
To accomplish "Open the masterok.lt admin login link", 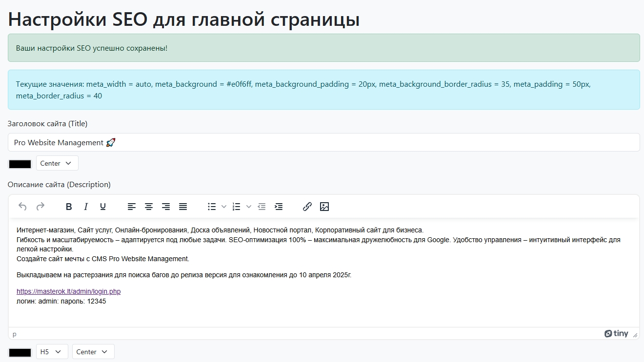I will [x=68, y=291].
